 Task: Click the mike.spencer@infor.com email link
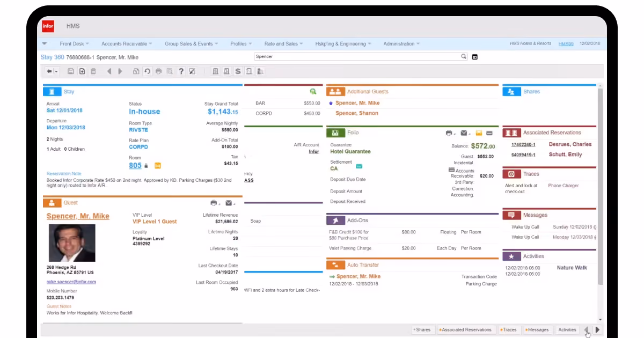coord(71,282)
